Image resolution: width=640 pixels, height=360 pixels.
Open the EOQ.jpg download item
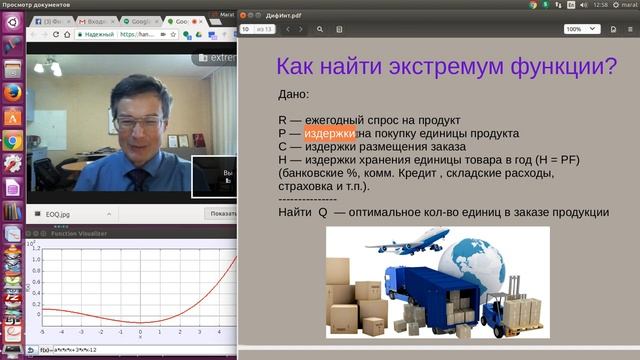pyautogui.click(x=58, y=214)
